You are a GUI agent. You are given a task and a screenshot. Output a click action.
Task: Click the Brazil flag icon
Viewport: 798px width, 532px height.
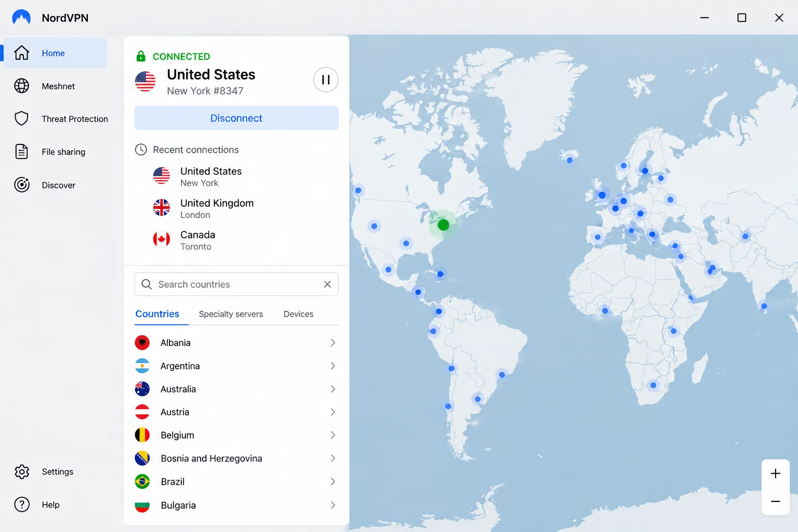pos(142,482)
